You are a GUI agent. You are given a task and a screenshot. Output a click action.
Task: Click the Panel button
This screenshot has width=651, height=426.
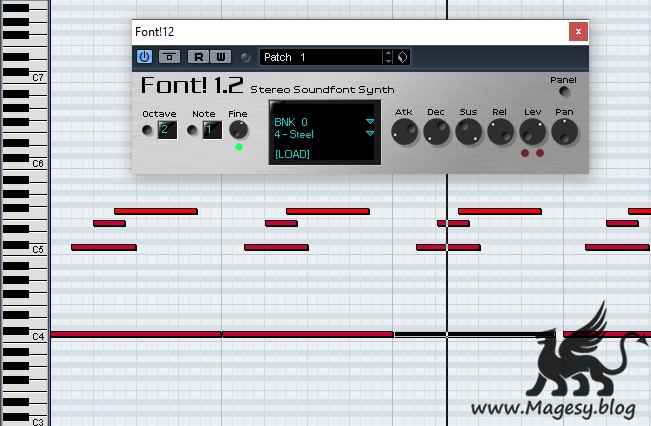click(x=564, y=92)
